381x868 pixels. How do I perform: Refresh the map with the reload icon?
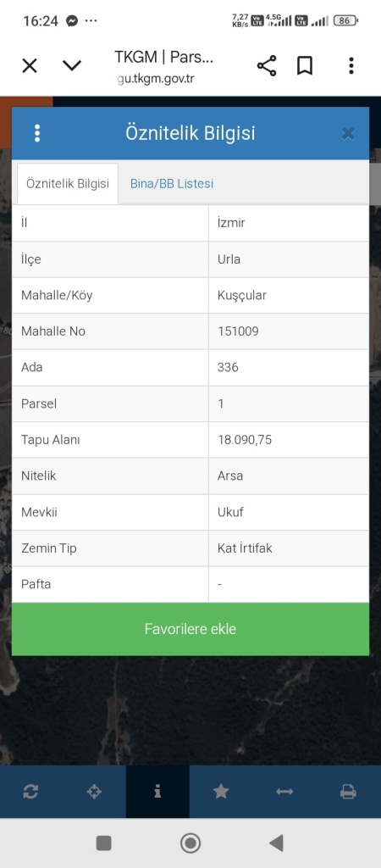30,792
